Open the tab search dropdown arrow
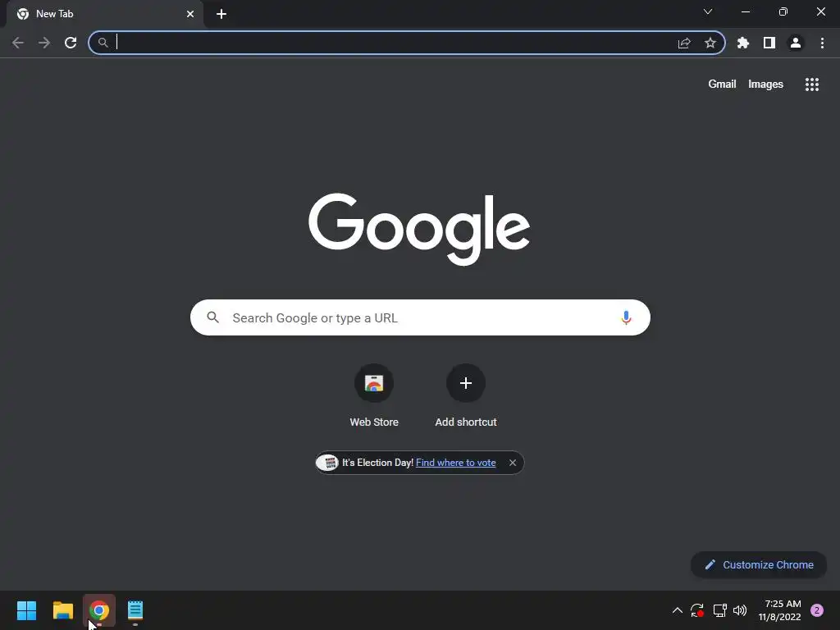This screenshot has height=630, width=840. pyautogui.click(x=708, y=11)
